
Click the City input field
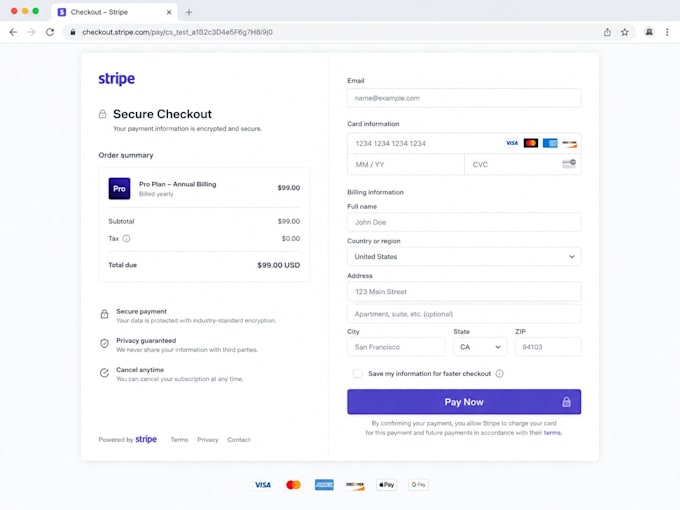(396, 347)
